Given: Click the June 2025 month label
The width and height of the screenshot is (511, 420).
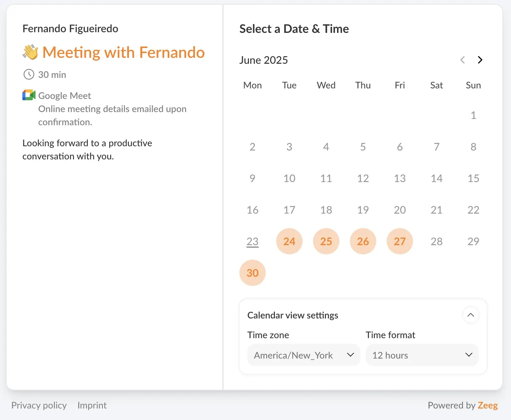Looking at the screenshot, I should [264, 60].
